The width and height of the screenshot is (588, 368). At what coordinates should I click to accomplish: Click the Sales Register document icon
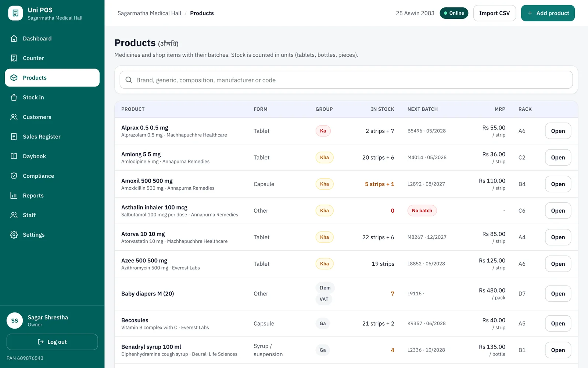tap(14, 137)
